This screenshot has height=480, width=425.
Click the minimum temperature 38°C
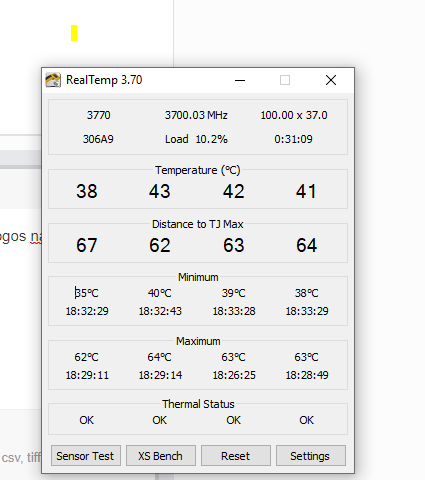point(307,293)
